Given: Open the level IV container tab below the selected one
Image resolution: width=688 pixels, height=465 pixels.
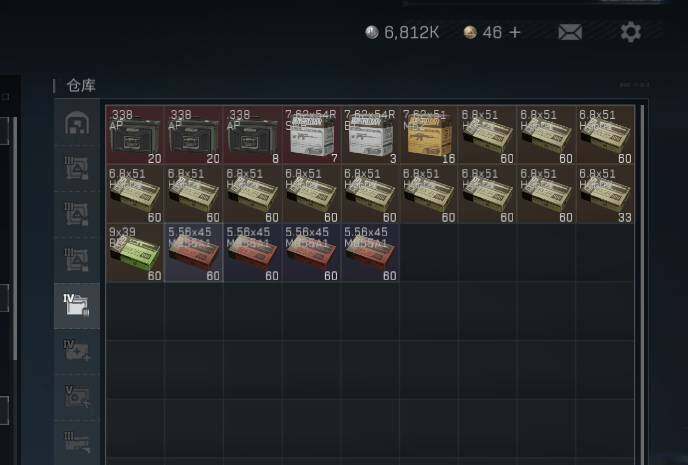Looking at the screenshot, I should coord(77,351).
